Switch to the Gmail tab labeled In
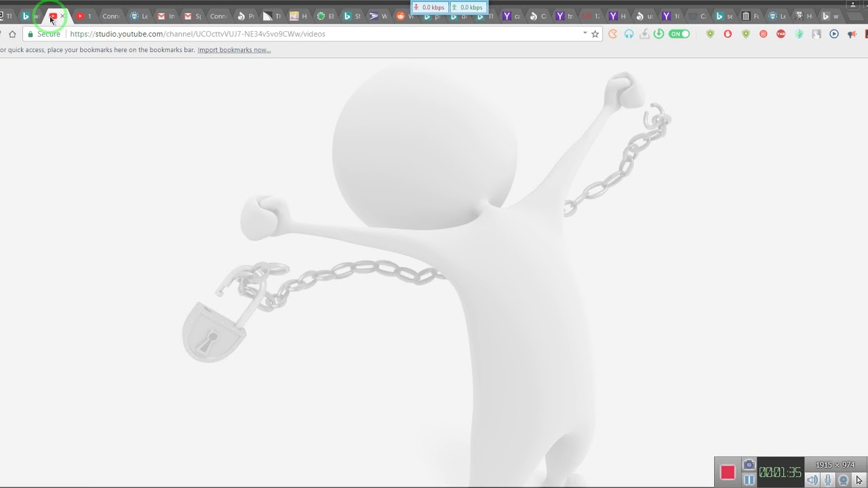This screenshot has width=868, height=488. (x=165, y=16)
